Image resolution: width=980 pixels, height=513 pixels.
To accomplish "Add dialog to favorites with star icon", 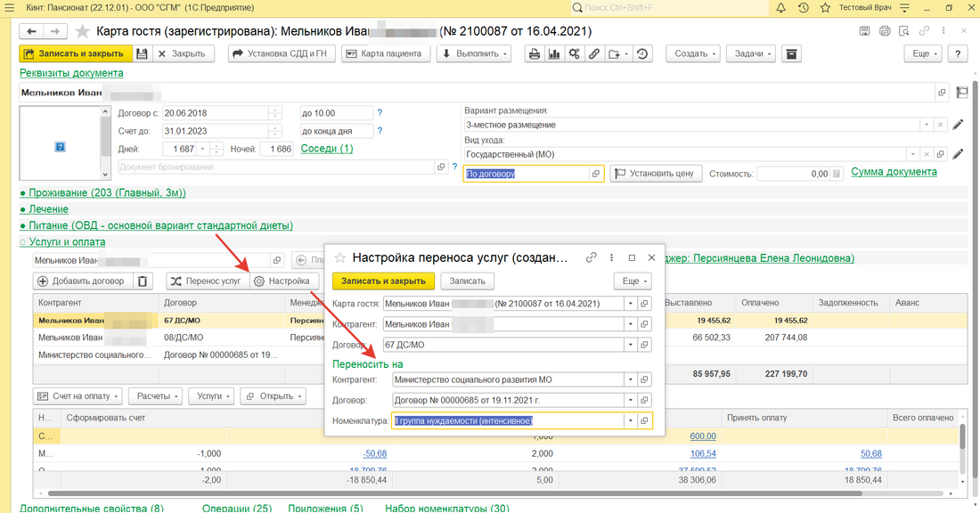I will pos(339,257).
